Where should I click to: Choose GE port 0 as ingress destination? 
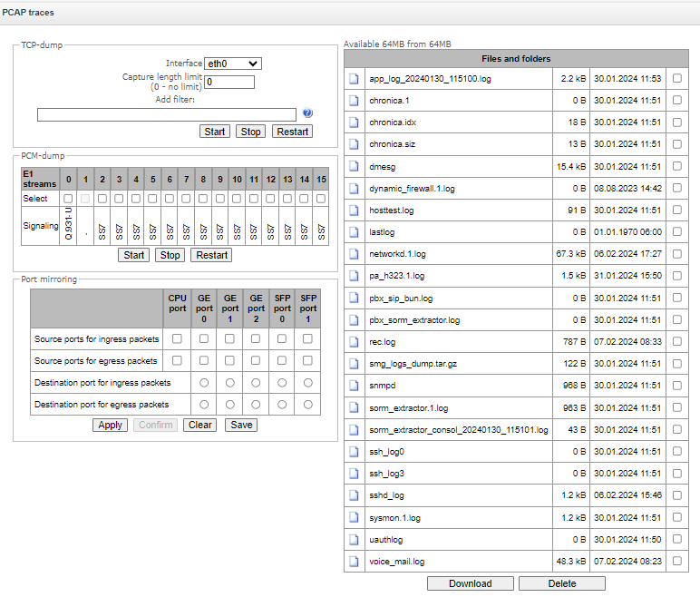pyautogui.click(x=205, y=382)
